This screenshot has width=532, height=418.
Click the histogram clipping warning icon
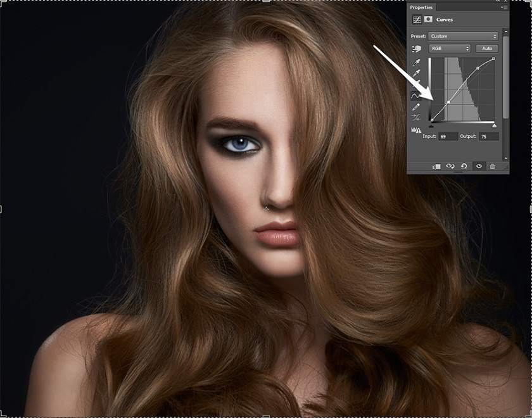(x=417, y=130)
